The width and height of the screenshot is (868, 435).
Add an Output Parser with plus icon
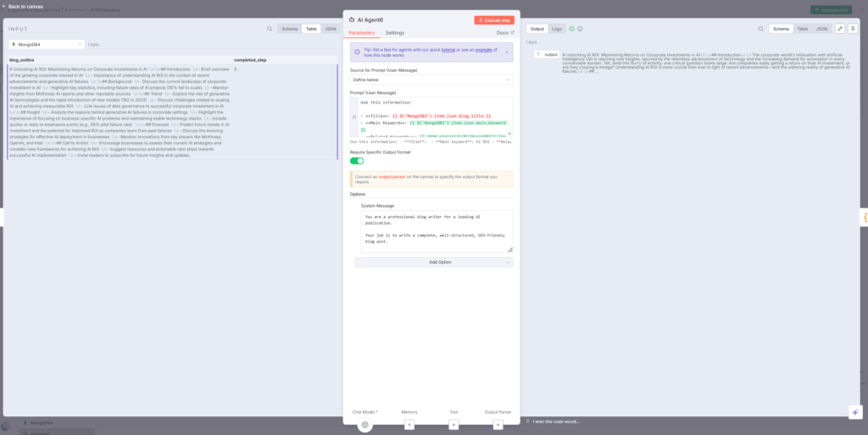498,424
